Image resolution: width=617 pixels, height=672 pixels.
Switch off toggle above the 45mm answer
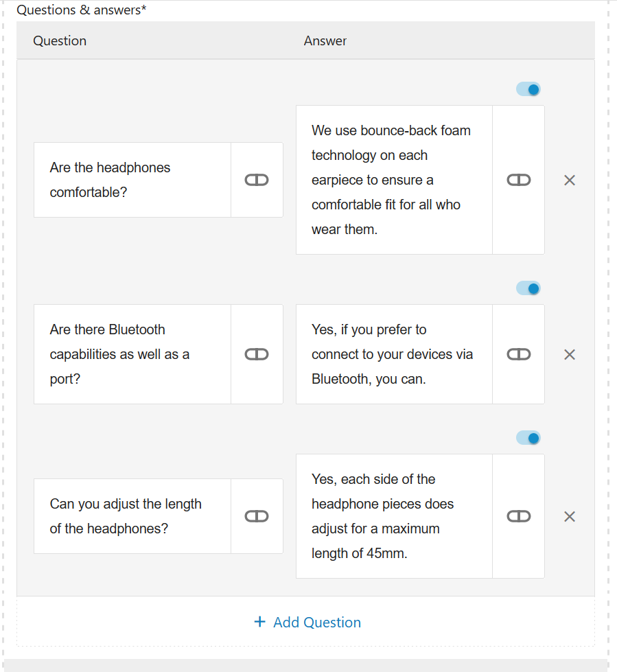click(x=528, y=438)
